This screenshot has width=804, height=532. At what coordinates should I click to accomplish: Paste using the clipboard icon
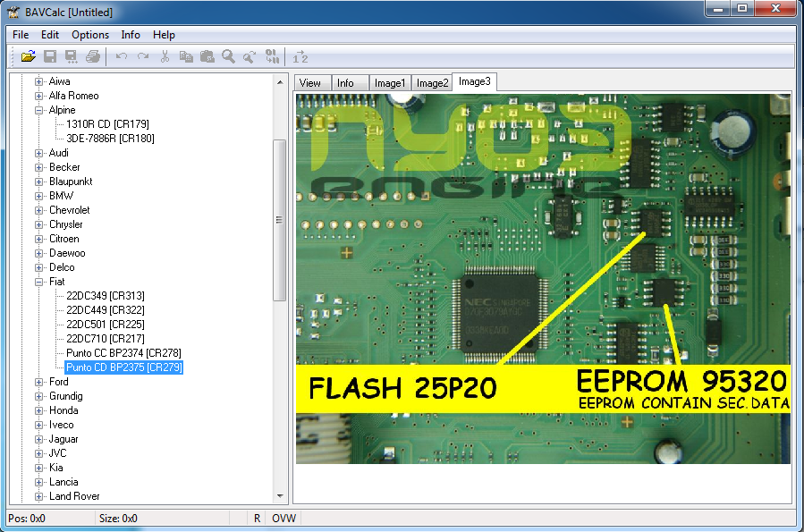[207, 56]
